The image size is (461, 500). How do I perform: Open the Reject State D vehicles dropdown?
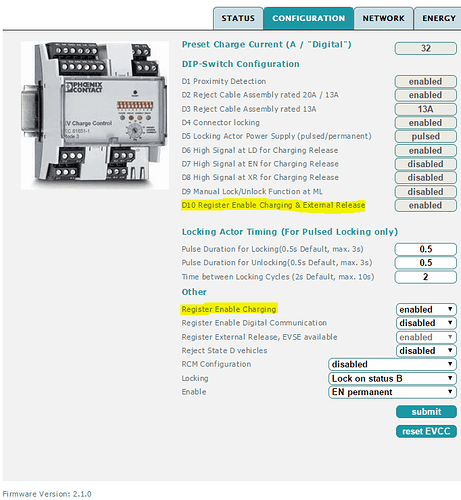coord(426,351)
